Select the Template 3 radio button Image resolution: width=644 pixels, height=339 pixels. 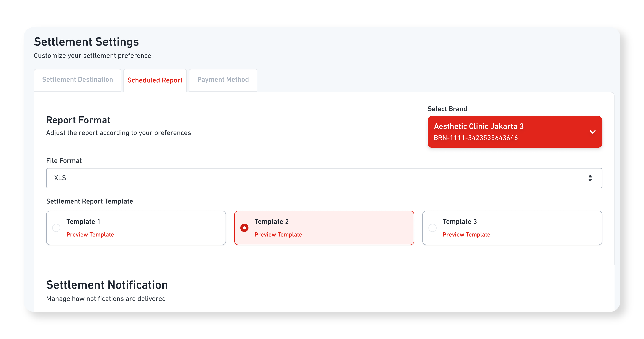(x=433, y=228)
